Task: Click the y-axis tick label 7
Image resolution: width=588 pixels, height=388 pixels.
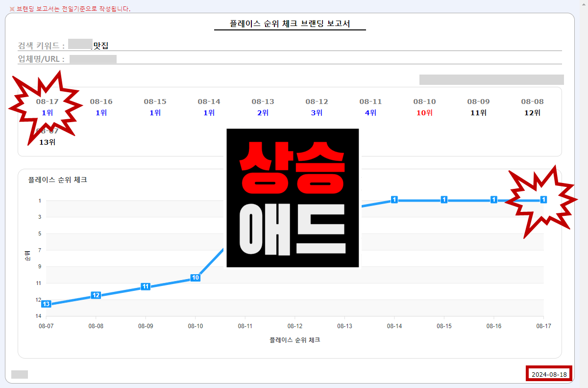Action: coord(40,250)
